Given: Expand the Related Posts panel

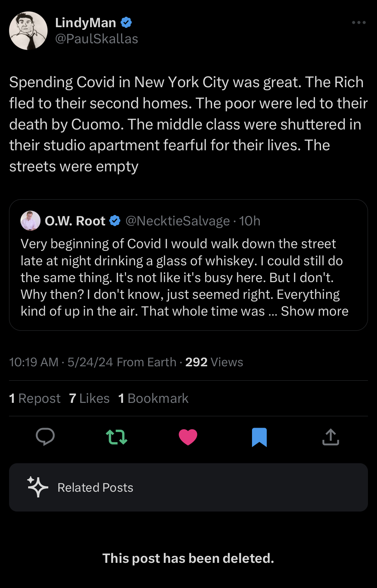Looking at the screenshot, I should click(x=188, y=487).
